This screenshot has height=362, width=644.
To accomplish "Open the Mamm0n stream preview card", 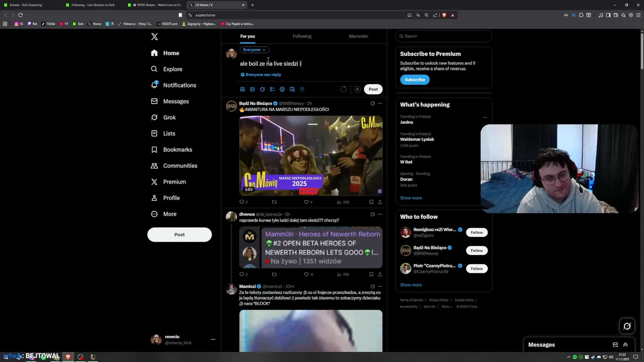I will pyautogui.click(x=311, y=247).
